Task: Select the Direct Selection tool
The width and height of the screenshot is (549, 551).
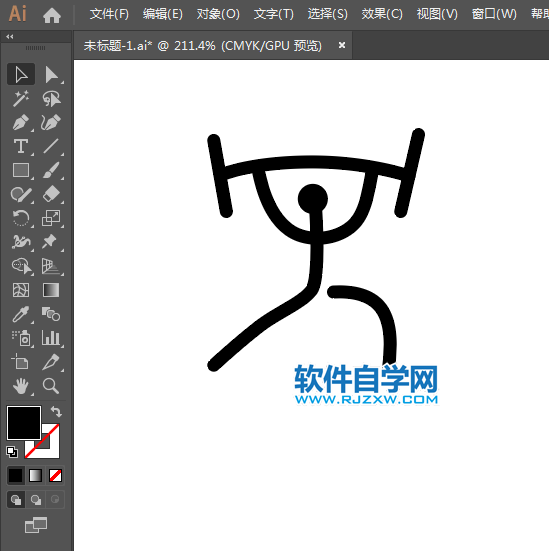Action: click(51, 74)
